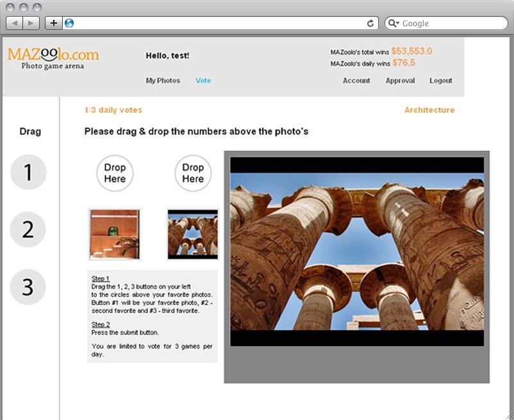This screenshot has height=420, width=514.
Task: Click the first Drop Here circle
Action: (x=115, y=173)
